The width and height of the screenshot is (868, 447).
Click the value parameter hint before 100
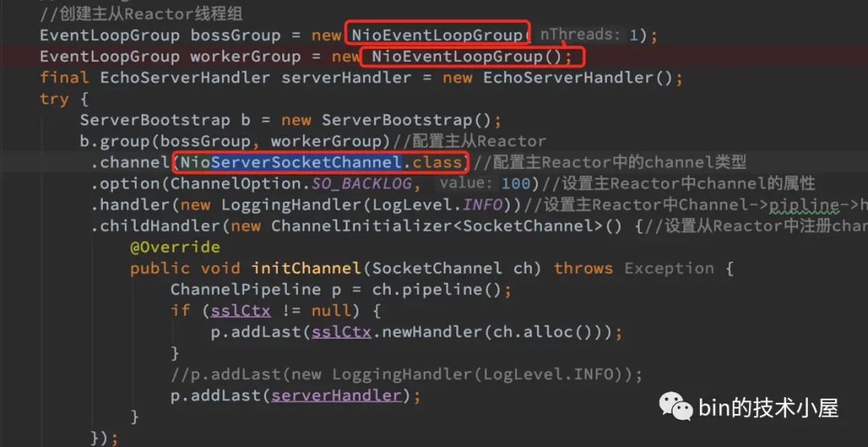tap(465, 183)
